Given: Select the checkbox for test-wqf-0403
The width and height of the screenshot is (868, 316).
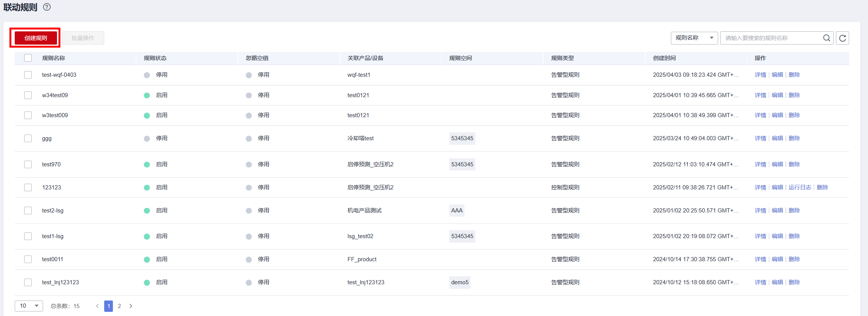Looking at the screenshot, I should [28, 75].
